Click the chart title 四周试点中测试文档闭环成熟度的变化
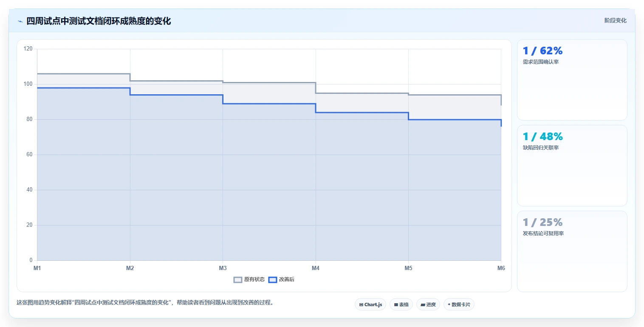The height and width of the screenshot is (327, 644). [99, 21]
